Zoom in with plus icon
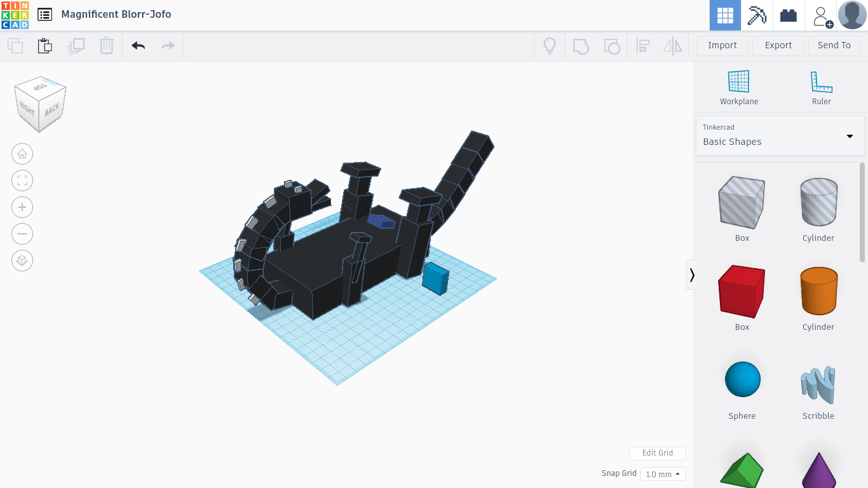The height and width of the screenshot is (488, 868). pos(22,207)
